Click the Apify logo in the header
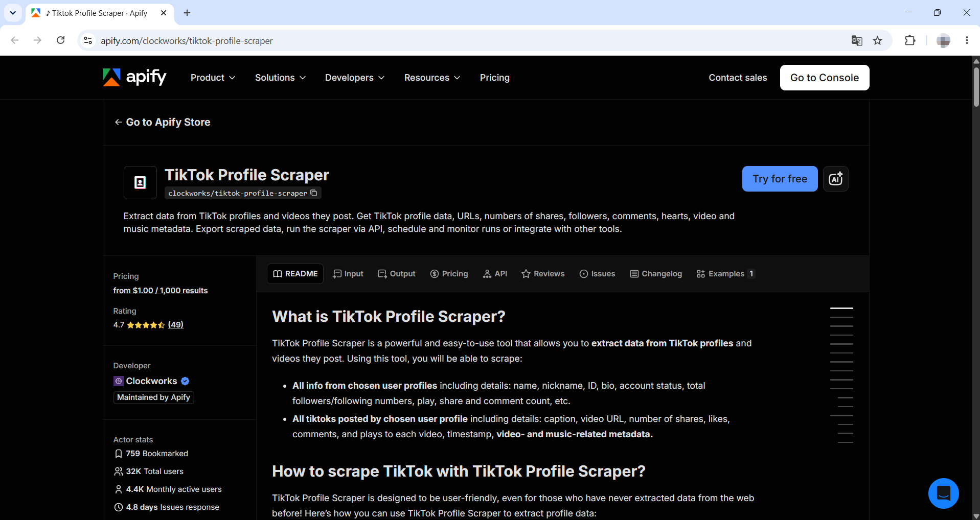 point(134,78)
